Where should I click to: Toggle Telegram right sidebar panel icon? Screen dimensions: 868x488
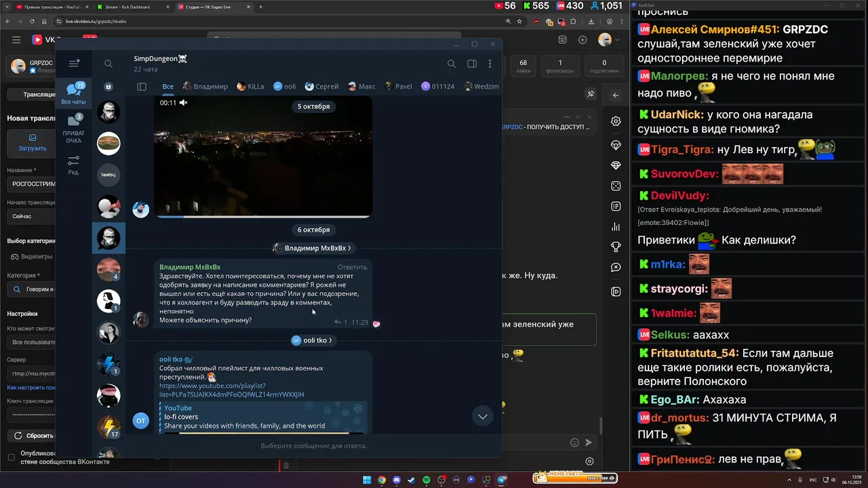[472, 64]
